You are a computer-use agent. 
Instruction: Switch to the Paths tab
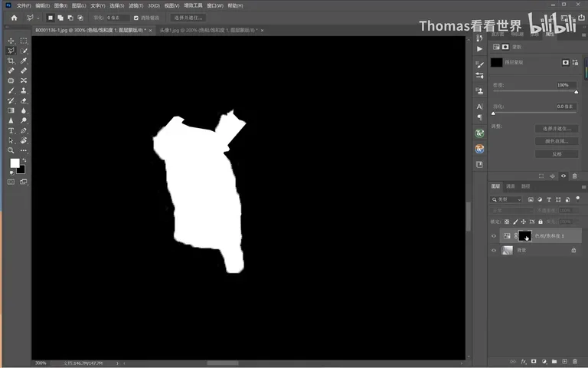[526, 186]
